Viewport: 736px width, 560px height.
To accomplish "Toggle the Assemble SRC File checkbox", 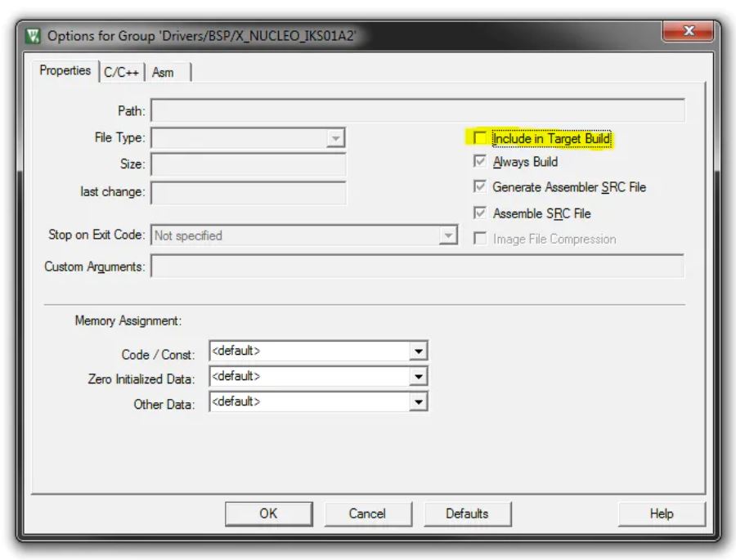I will 480,213.
